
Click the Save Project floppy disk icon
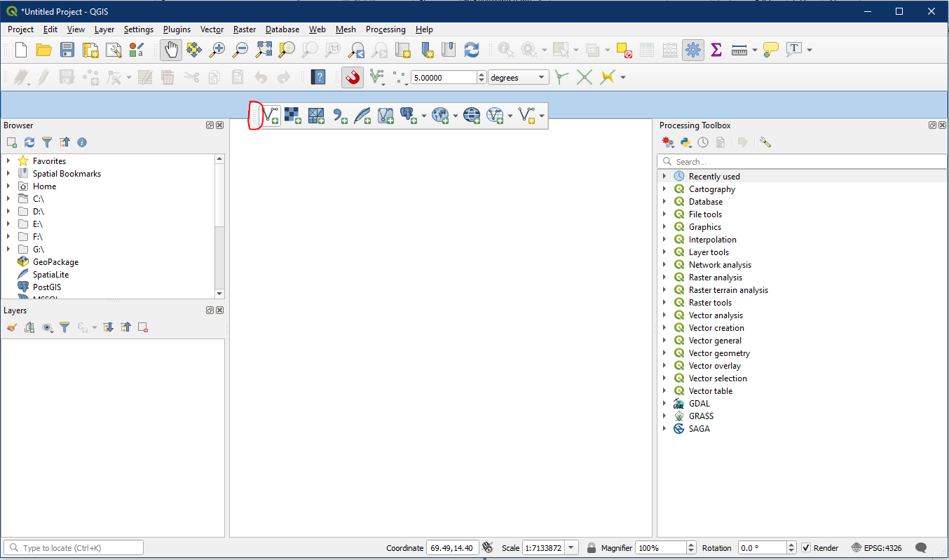click(67, 50)
